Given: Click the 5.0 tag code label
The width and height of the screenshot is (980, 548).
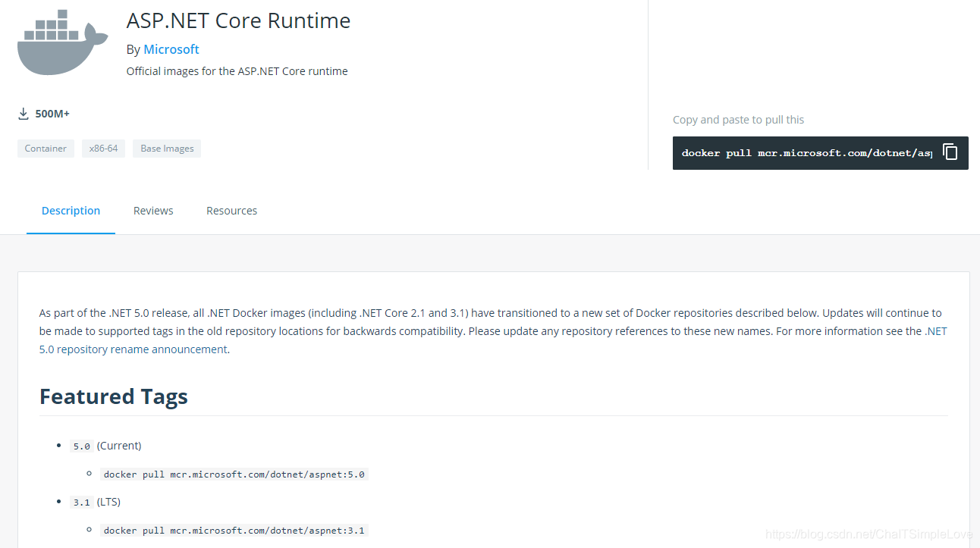Looking at the screenshot, I should point(81,446).
